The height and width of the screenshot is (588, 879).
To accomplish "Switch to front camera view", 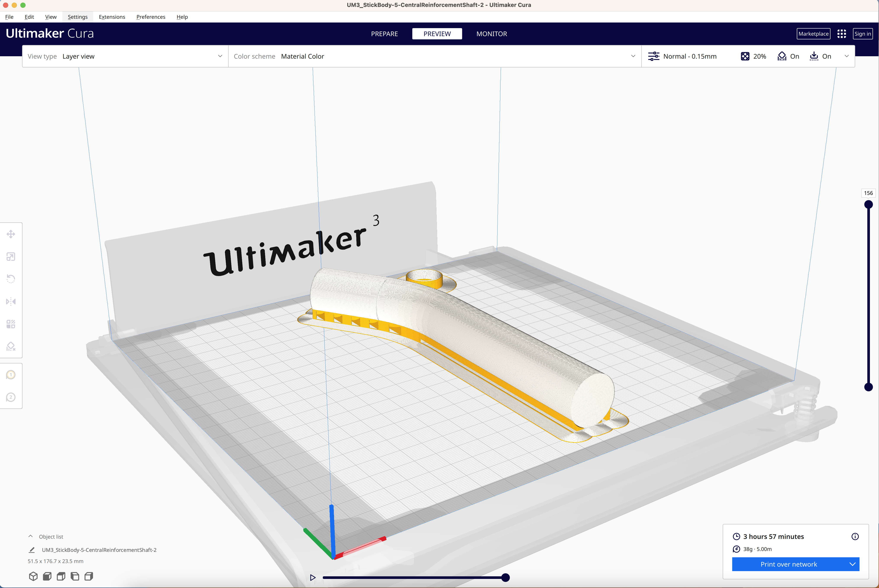I will tap(47, 576).
